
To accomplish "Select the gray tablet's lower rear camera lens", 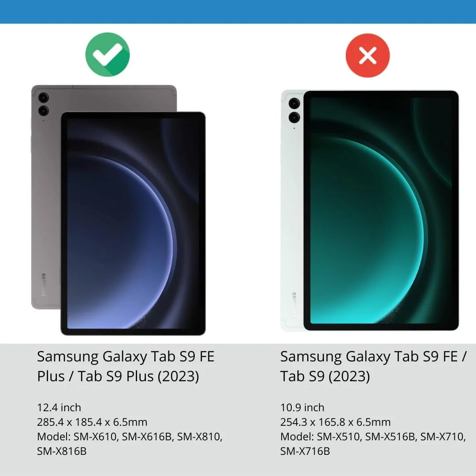I will (44, 111).
